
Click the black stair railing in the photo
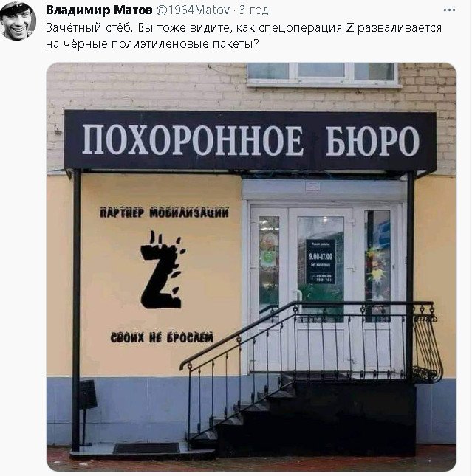(x=310, y=358)
